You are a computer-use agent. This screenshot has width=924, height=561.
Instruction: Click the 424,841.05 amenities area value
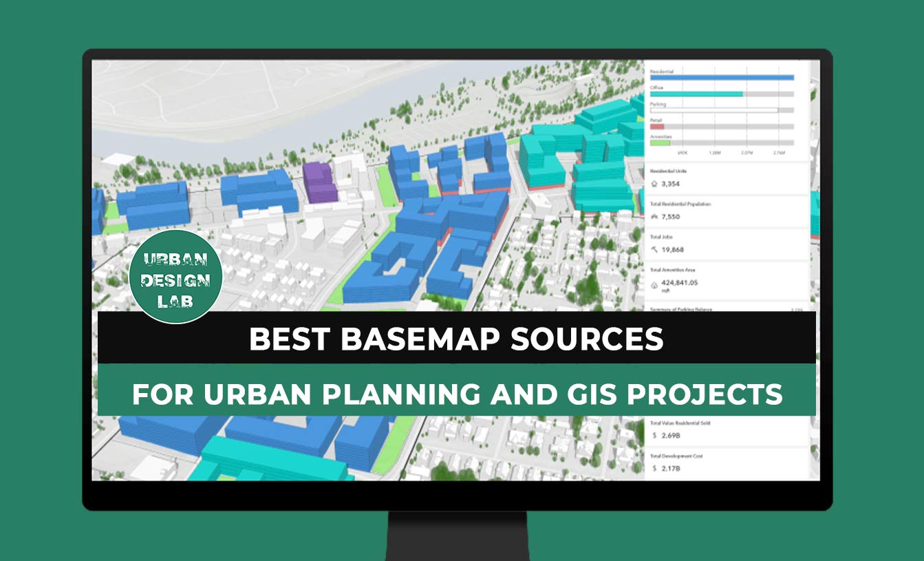coord(679,282)
